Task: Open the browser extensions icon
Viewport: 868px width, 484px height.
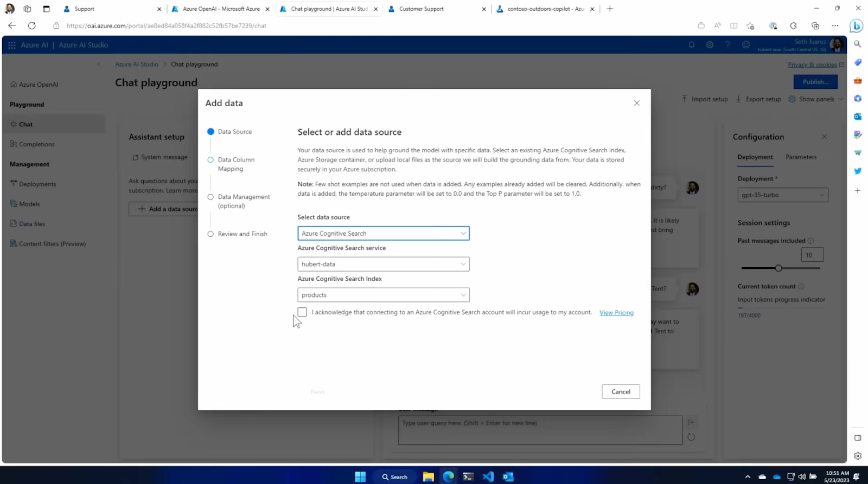Action: click(x=793, y=25)
